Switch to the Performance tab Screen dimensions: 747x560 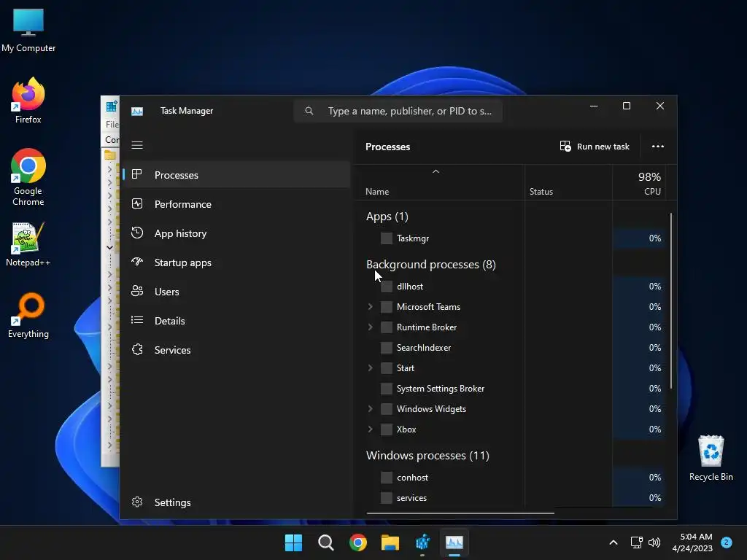[x=236, y=204]
